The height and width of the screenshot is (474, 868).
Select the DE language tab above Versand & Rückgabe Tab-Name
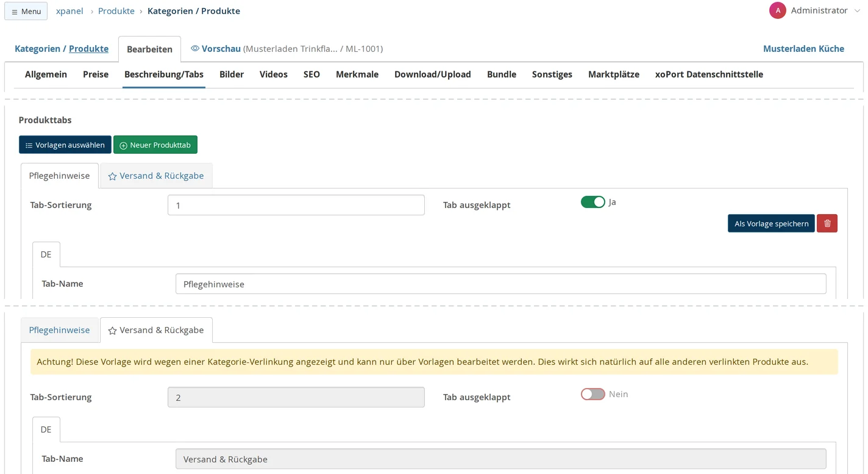(46, 429)
